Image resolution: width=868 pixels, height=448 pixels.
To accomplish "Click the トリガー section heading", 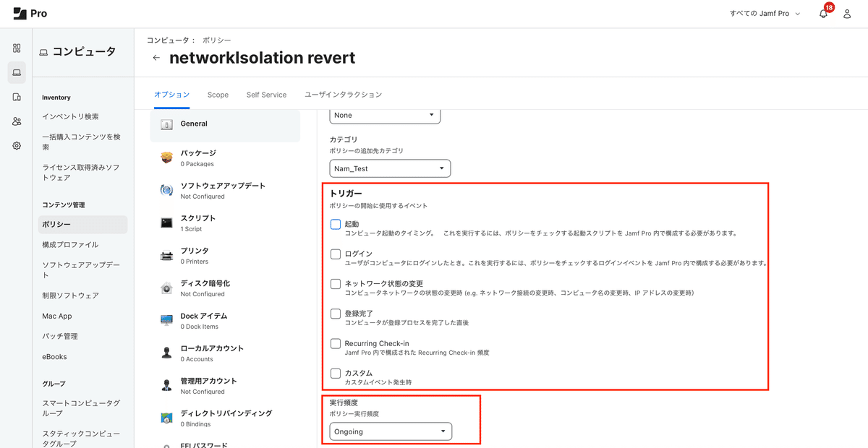I will point(346,194).
